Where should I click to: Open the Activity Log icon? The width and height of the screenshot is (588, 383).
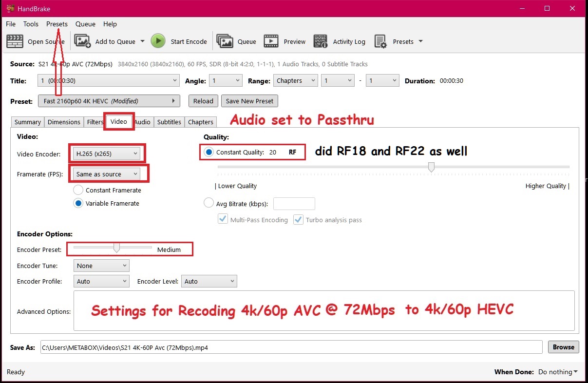(x=321, y=41)
